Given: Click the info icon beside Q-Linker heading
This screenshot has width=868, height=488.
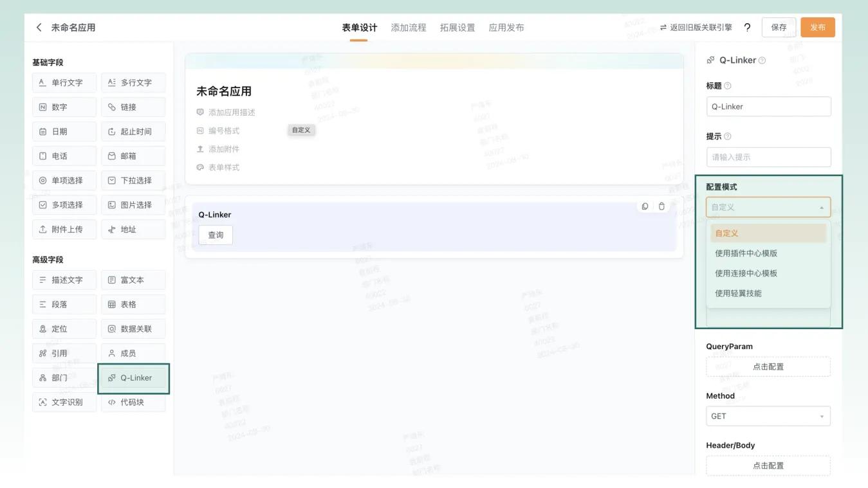Looking at the screenshot, I should point(762,60).
